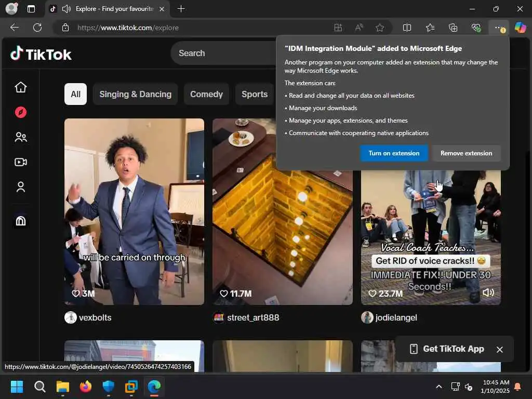532x399 pixels.
Task: Open the VMware icon in taskbar
Action: (x=131, y=387)
